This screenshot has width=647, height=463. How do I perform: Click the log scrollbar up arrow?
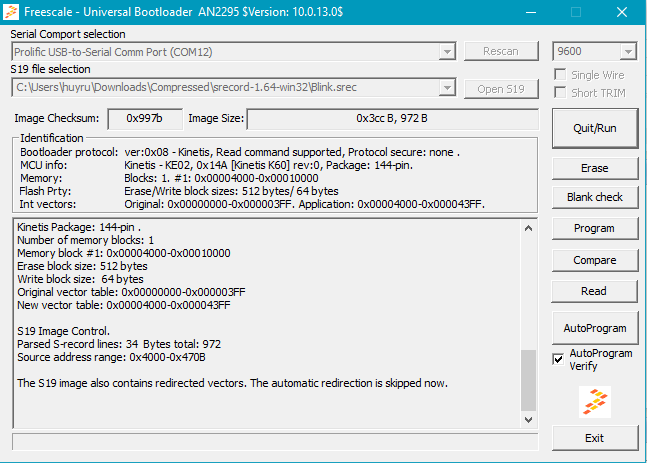coord(529,228)
